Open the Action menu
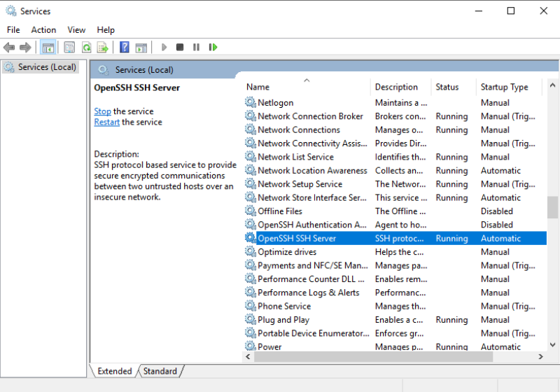Viewport: 560px width, 392px height. pos(43,30)
